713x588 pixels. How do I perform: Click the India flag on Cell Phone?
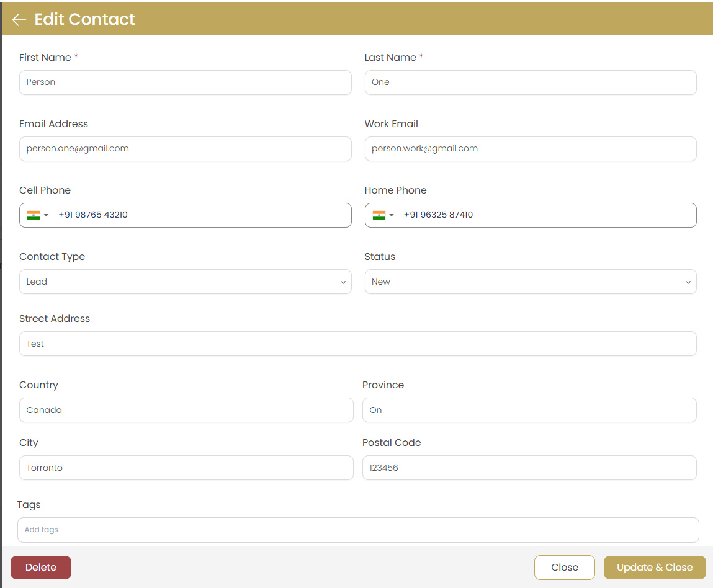33,215
